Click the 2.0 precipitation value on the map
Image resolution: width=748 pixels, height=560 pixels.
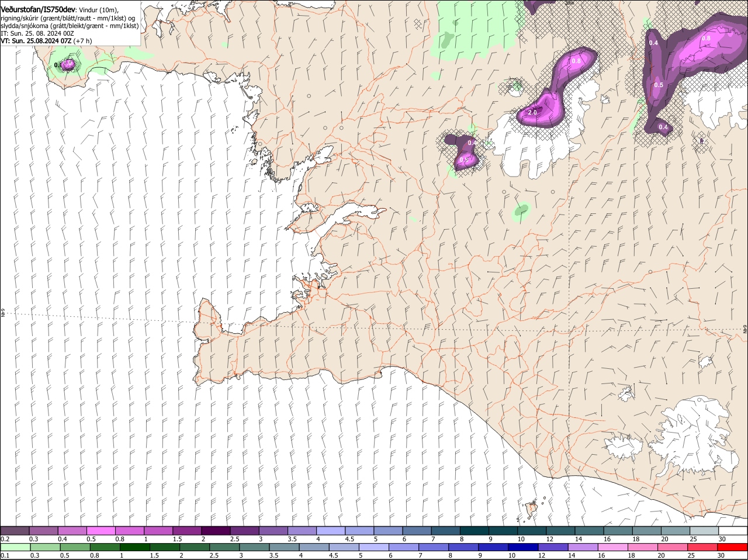pos(532,112)
